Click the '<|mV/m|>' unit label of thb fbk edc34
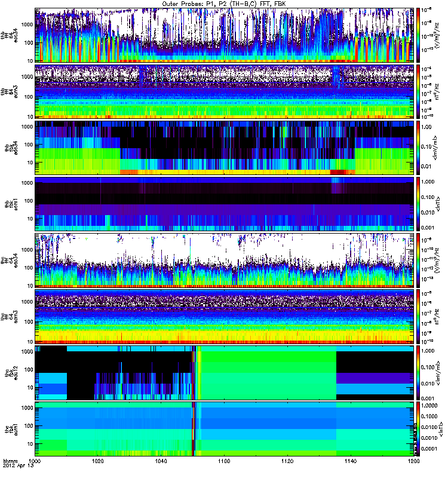 (435, 148)
